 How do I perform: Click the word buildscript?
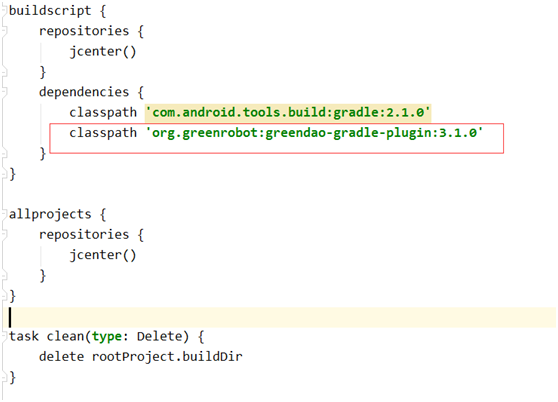(50, 11)
